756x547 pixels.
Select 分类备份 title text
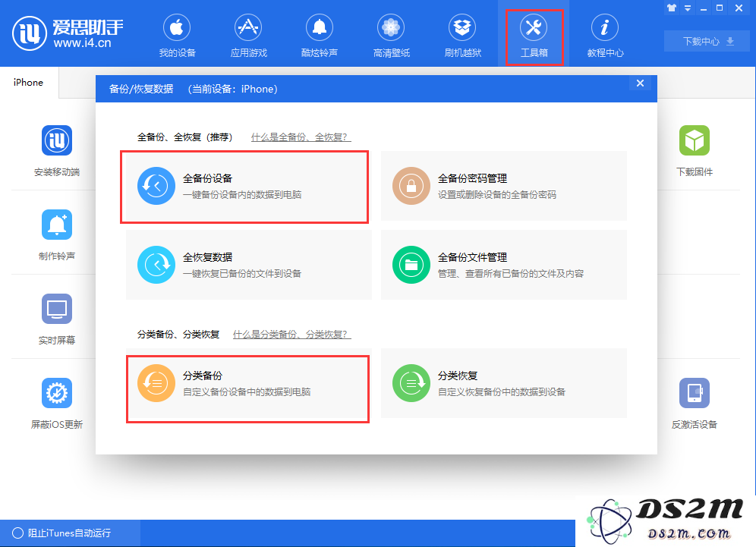point(203,376)
